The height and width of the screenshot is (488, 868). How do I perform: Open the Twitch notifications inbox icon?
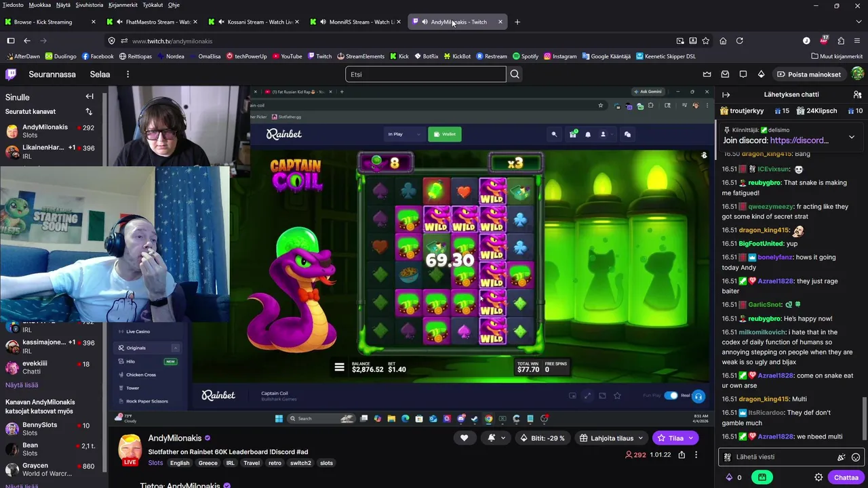pyautogui.click(x=725, y=74)
